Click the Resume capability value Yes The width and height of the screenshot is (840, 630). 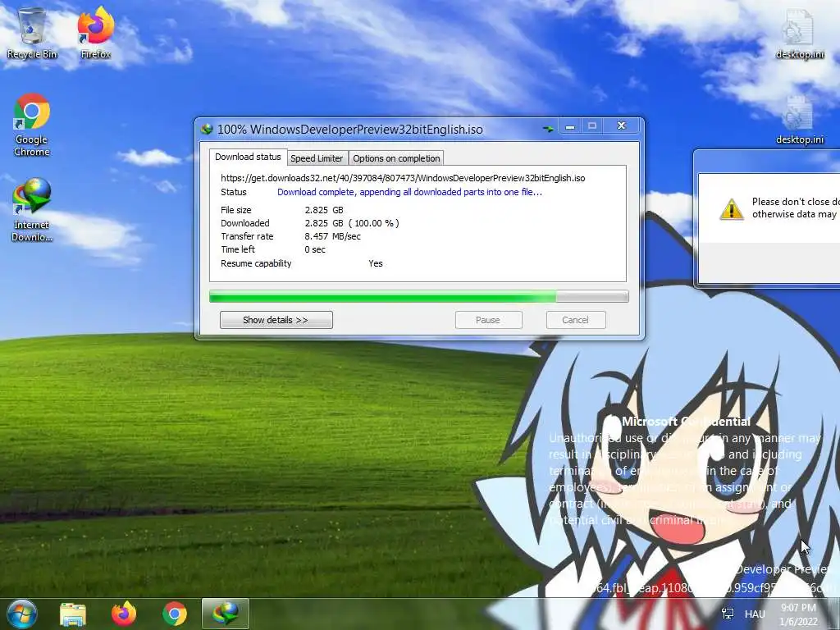coord(376,263)
